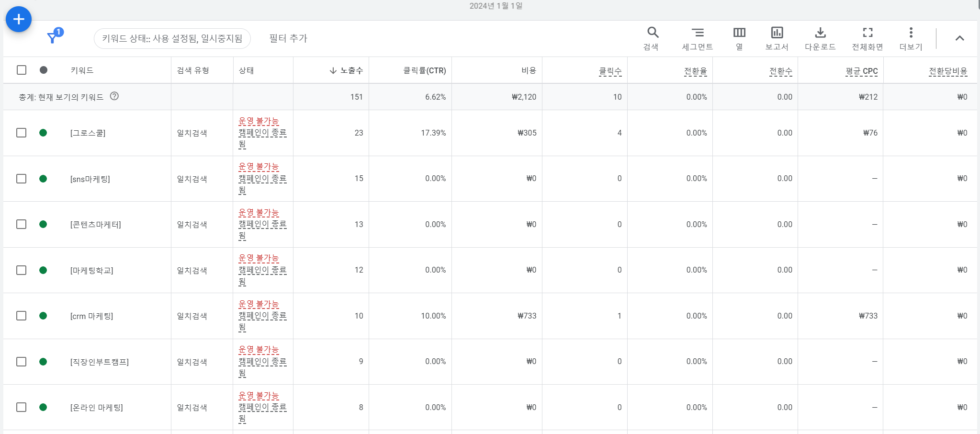Click the help icon next to 총계 row

(x=114, y=96)
